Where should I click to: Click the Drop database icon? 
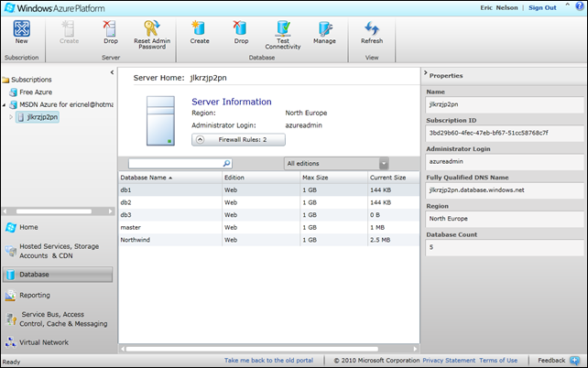coord(241,29)
